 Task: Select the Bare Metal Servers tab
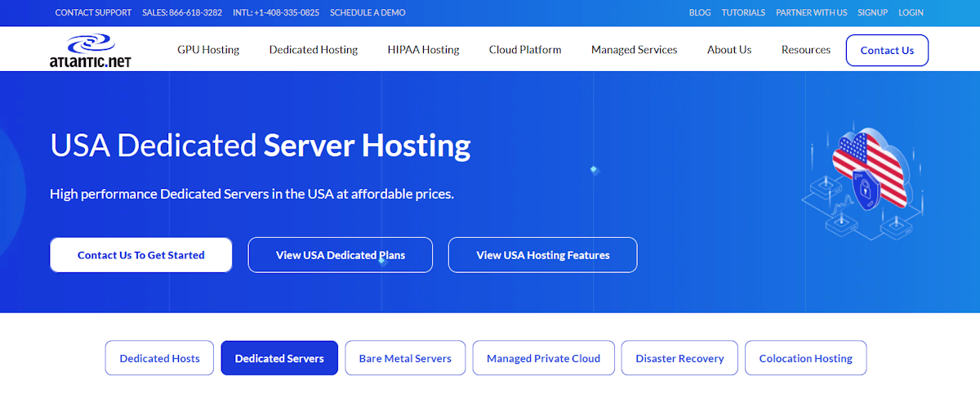click(405, 358)
